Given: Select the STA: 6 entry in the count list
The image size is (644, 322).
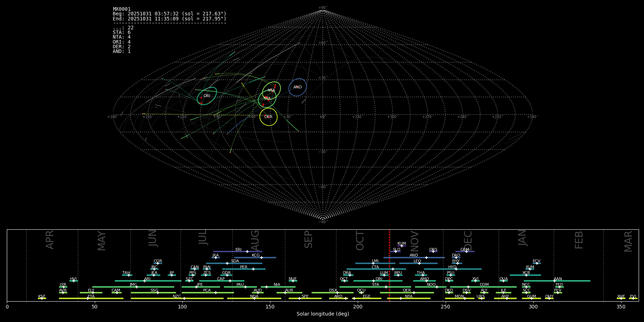Looking at the screenshot, I should click(122, 33).
